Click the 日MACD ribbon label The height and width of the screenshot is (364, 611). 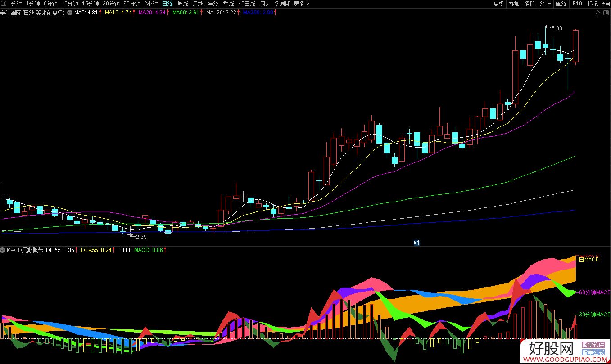pyautogui.click(x=589, y=260)
